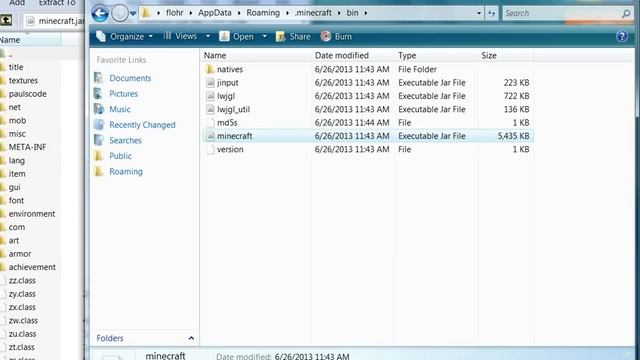This screenshot has height=360, width=640.
Task: Click the version file icon
Action: tap(210, 149)
